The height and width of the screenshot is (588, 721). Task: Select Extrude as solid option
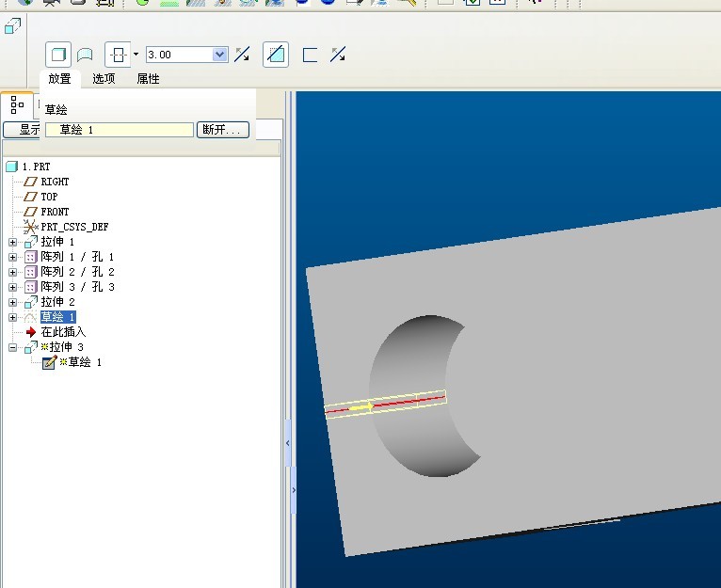coord(58,55)
